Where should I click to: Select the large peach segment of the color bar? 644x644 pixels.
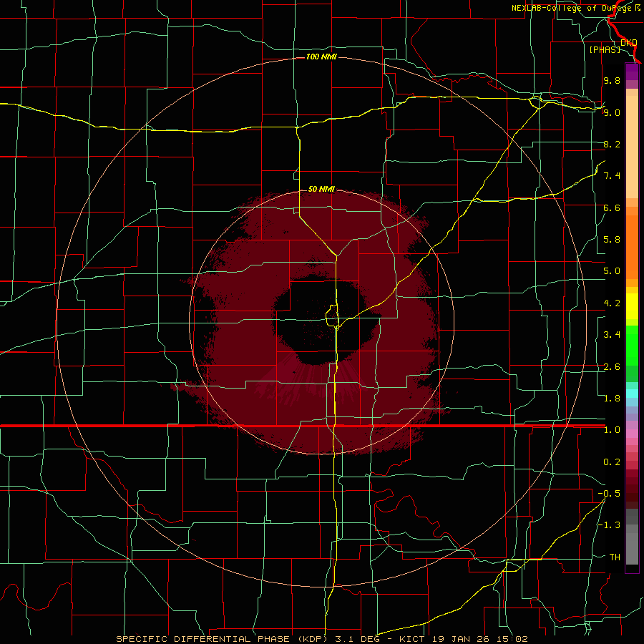(x=632, y=147)
